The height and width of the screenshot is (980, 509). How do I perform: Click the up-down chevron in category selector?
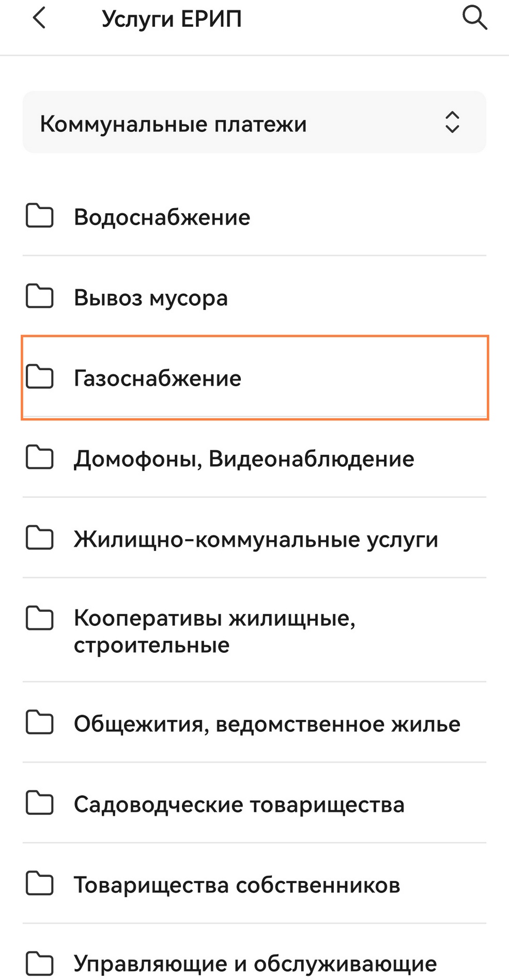pos(452,122)
